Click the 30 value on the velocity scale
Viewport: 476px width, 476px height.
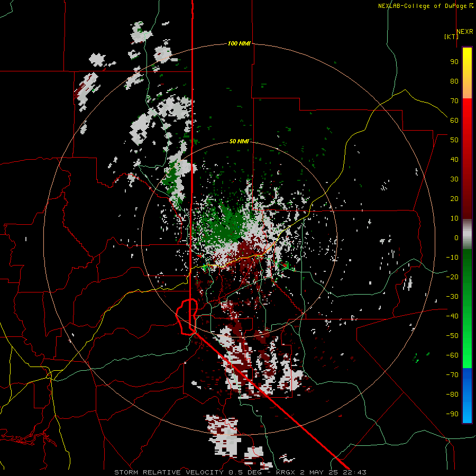(454, 179)
